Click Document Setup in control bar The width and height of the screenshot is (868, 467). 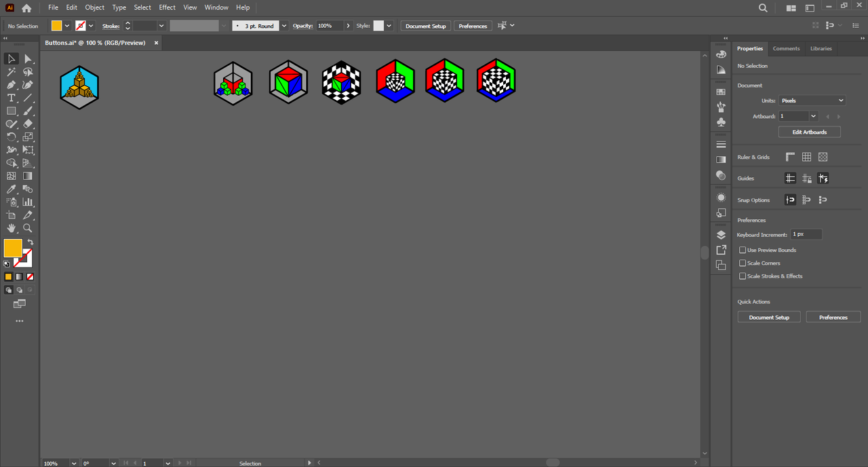tap(426, 26)
